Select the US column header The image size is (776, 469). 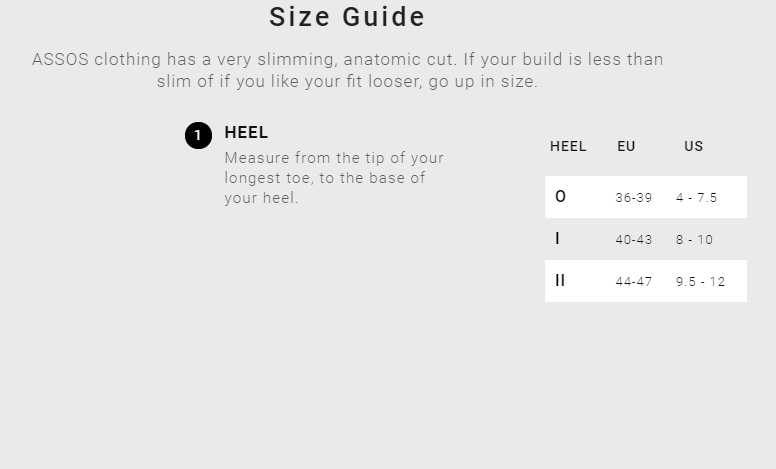[693, 146]
